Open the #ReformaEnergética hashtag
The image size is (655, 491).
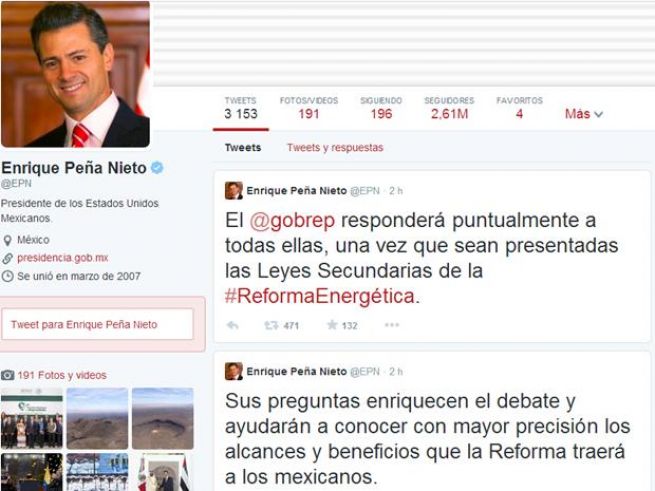click(x=320, y=296)
